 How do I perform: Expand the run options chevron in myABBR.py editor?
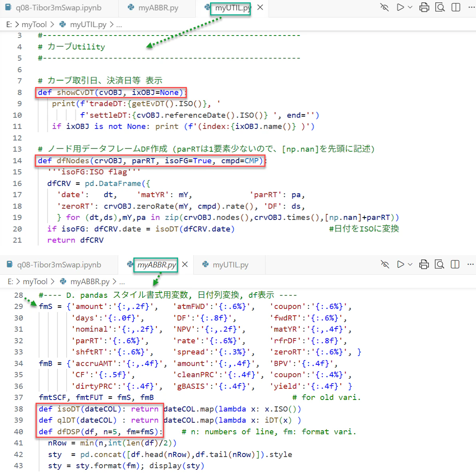pyautogui.click(x=410, y=265)
